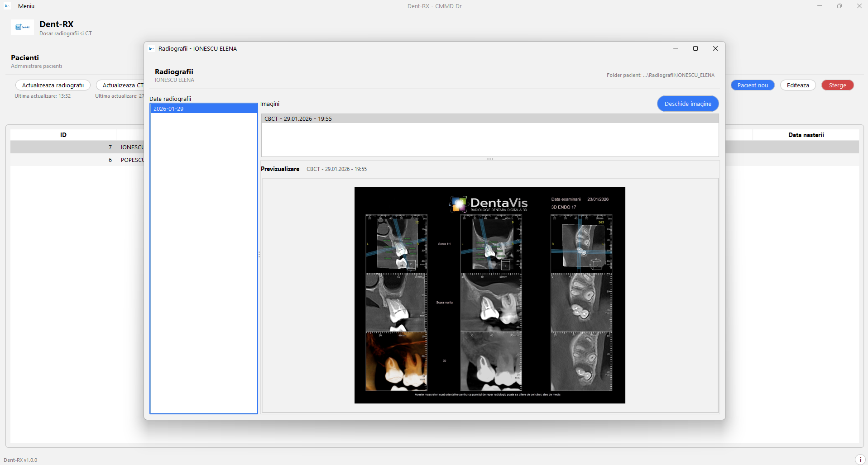
Task: Click the DentaVis CBCT preview image
Action: point(489,295)
